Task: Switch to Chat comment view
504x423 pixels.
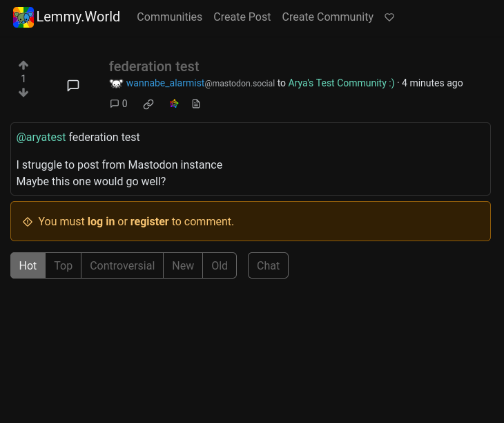Action: [x=268, y=265]
